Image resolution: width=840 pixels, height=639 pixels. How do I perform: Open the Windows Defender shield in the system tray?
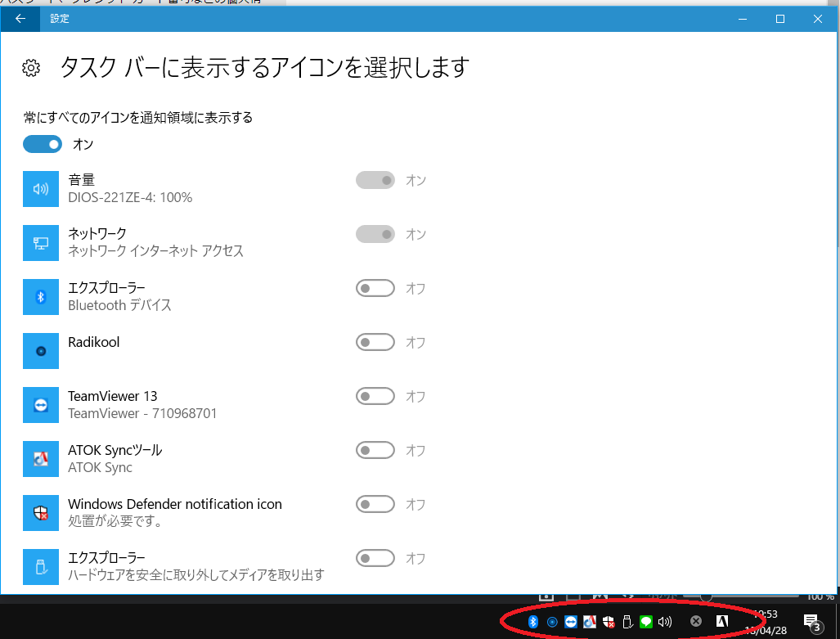pyautogui.click(x=609, y=622)
